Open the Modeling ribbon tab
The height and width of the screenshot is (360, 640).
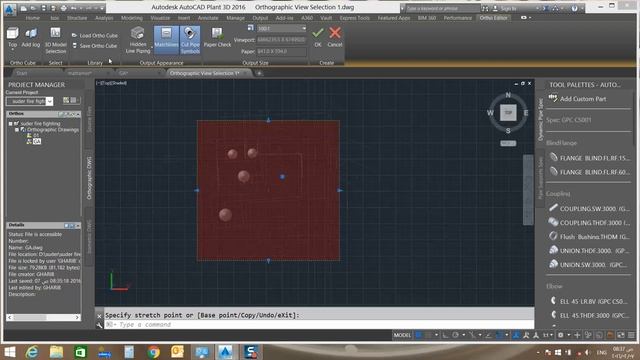coord(132,18)
